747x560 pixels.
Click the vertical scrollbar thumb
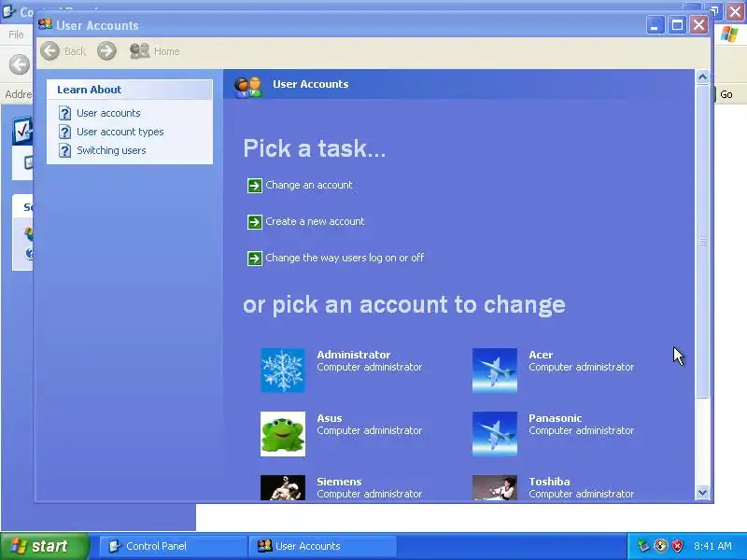(x=703, y=242)
